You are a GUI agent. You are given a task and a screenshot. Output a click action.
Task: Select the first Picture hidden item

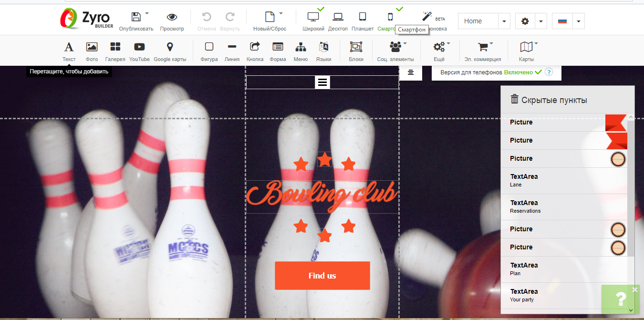(x=564, y=123)
